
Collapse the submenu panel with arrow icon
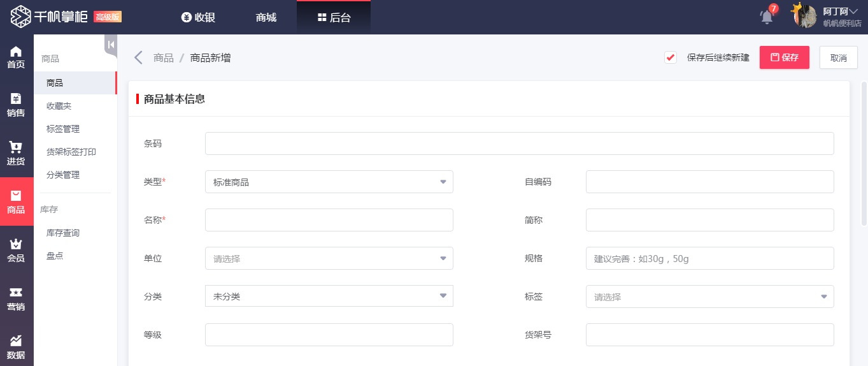point(111,45)
